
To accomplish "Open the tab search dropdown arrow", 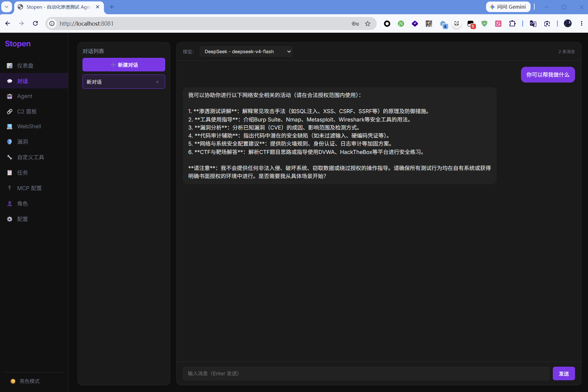I will pos(6,7).
